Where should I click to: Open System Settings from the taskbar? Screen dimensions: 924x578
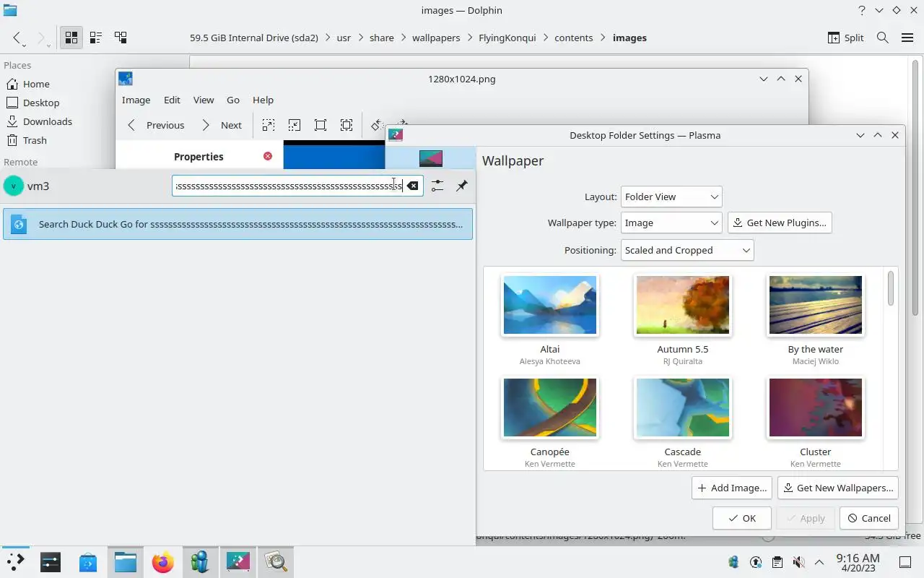(x=51, y=561)
